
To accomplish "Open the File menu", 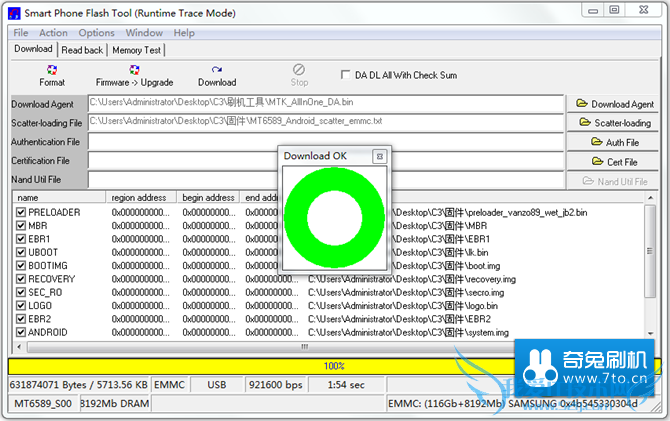I will [x=21, y=33].
